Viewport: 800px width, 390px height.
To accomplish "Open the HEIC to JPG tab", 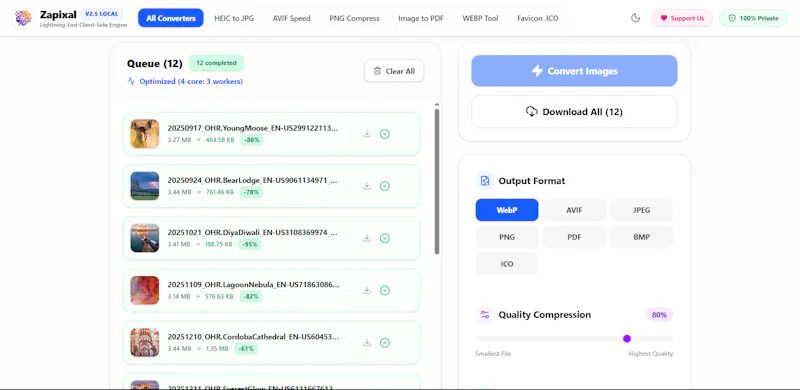I will click(x=234, y=18).
